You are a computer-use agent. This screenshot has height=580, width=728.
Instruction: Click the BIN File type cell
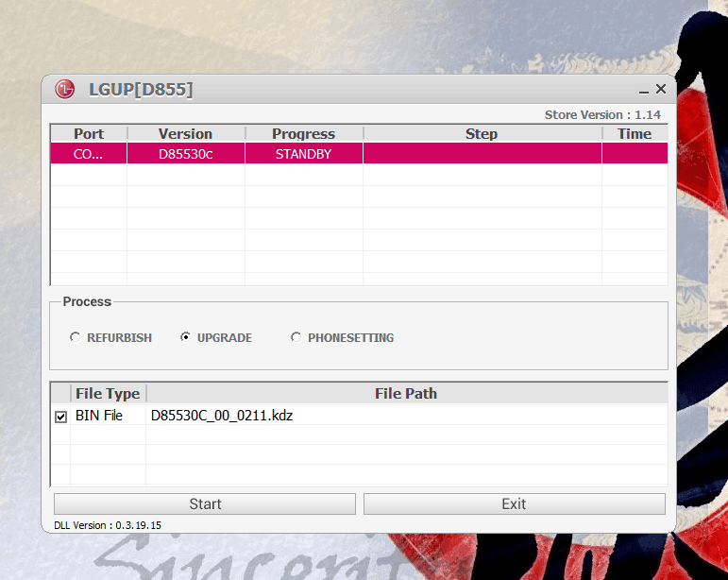[99, 416]
